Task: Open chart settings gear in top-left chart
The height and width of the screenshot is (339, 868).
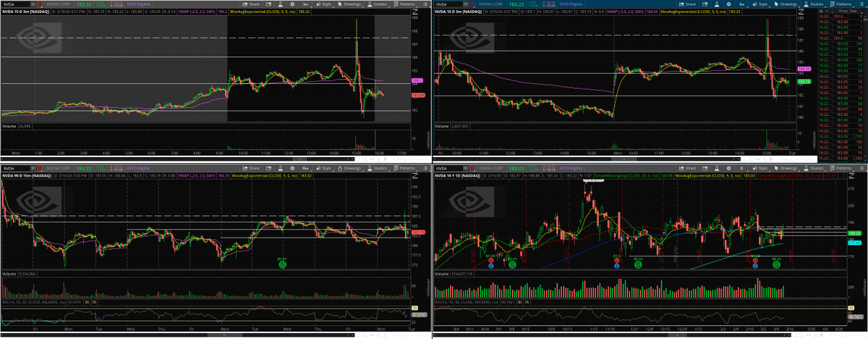Action: (x=292, y=4)
